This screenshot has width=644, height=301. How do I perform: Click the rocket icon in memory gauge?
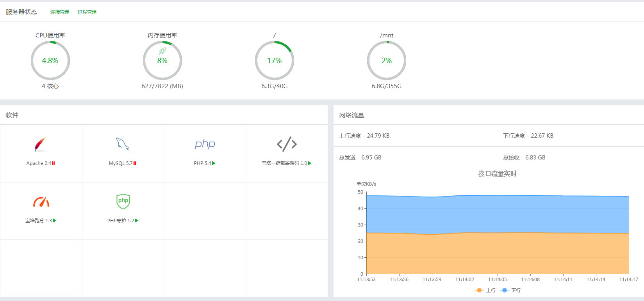click(162, 51)
